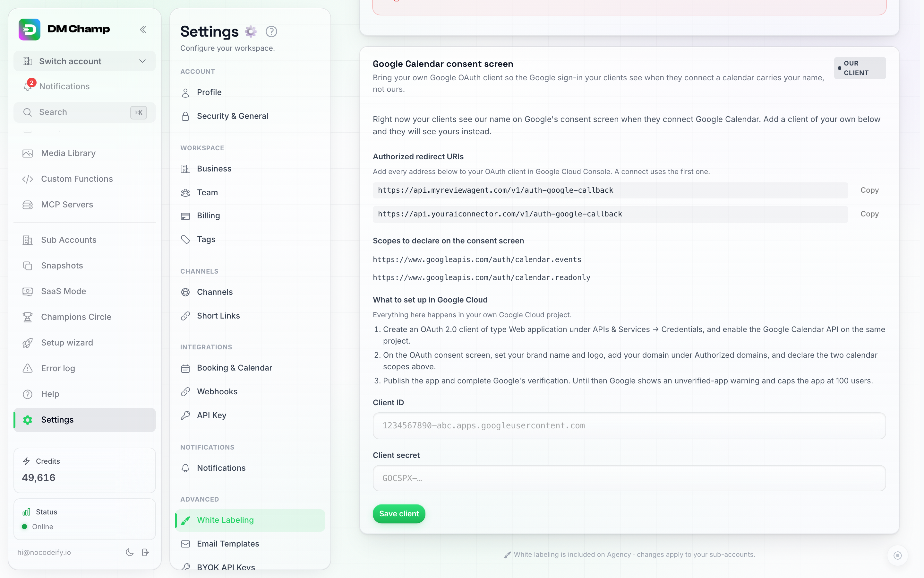Click the DM Champ logo icon
924x578 pixels.
(x=30, y=30)
